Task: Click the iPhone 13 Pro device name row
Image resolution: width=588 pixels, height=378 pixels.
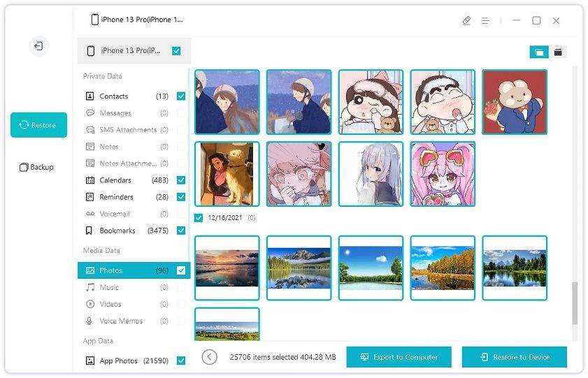Action: [134, 50]
